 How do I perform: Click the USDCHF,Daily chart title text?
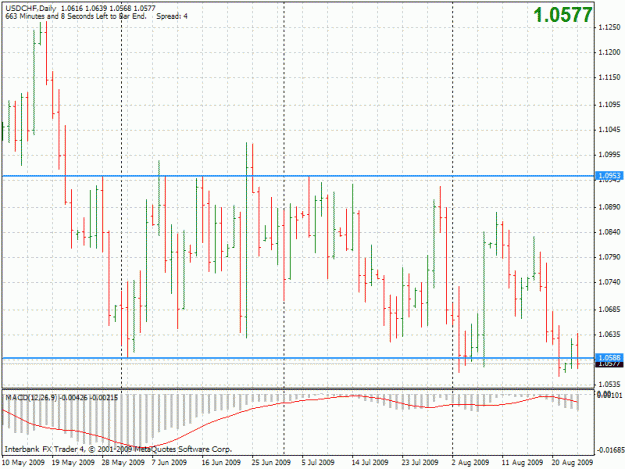(31, 8)
